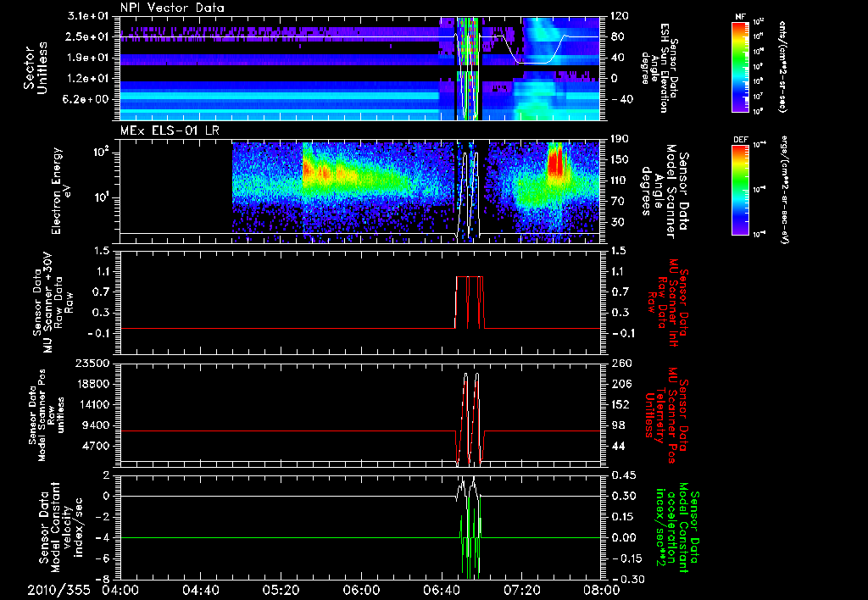Click the 08:00 time axis label
This screenshot has height=600, width=868.
tap(601, 590)
